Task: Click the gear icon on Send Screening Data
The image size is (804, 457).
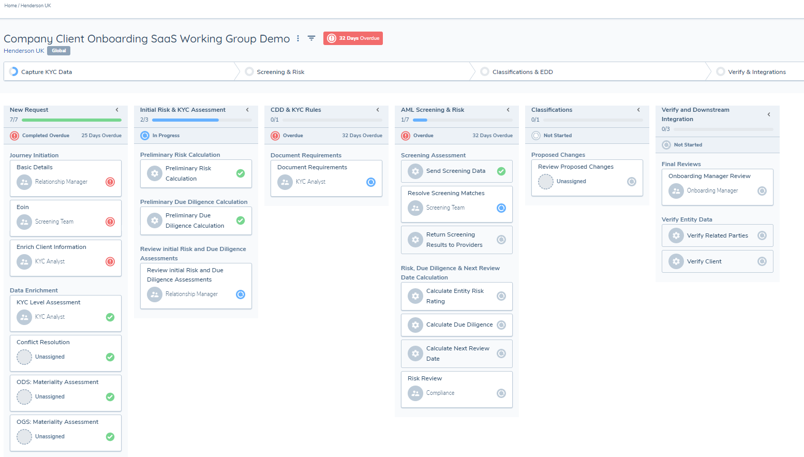Action: click(415, 171)
